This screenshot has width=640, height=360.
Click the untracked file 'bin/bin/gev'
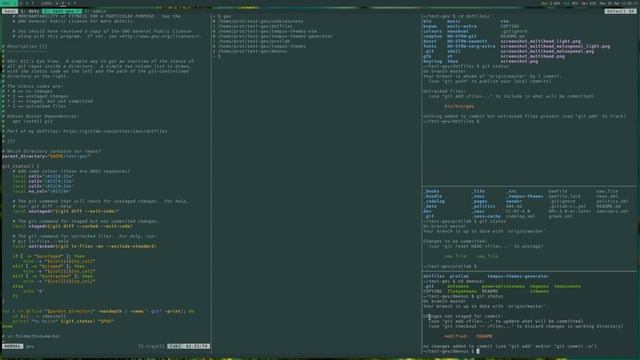pos(459,106)
